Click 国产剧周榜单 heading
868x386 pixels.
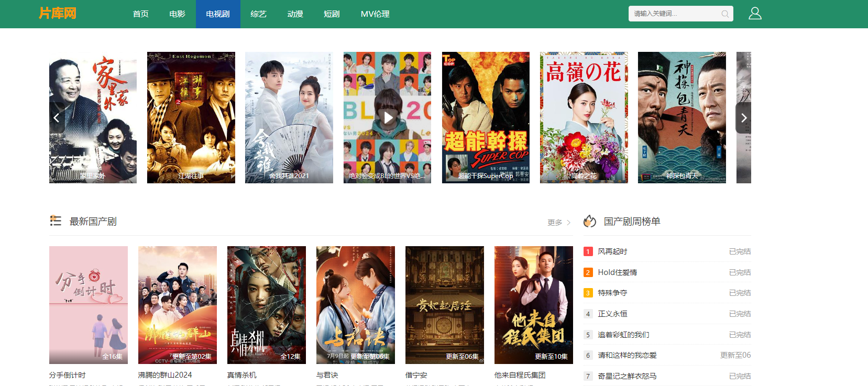click(632, 222)
